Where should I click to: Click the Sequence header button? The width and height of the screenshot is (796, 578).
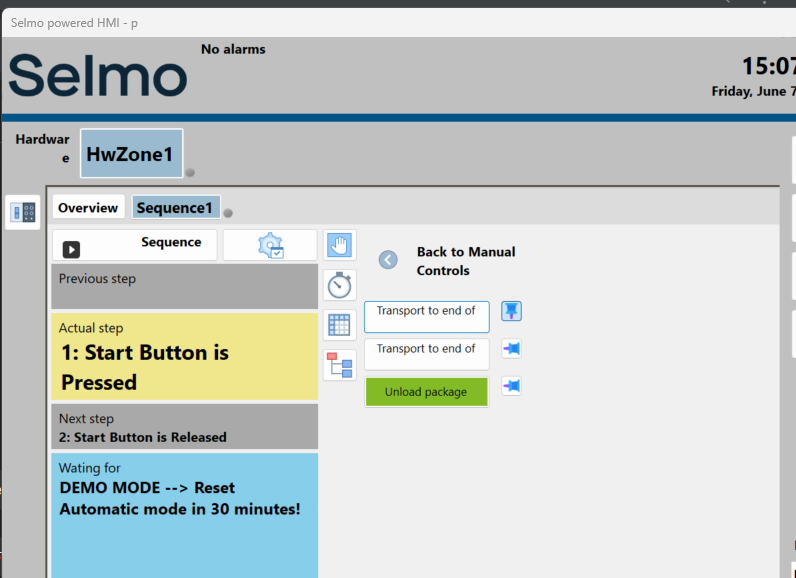tap(135, 245)
